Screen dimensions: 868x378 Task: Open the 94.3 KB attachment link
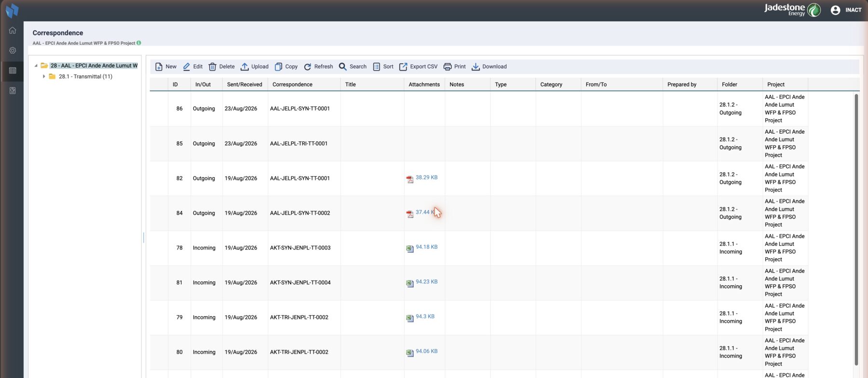(x=425, y=317)
